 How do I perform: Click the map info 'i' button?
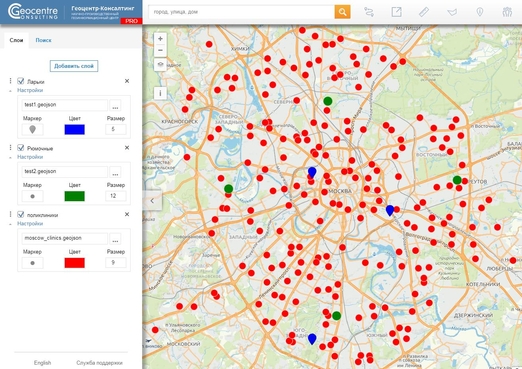point(160,93)
